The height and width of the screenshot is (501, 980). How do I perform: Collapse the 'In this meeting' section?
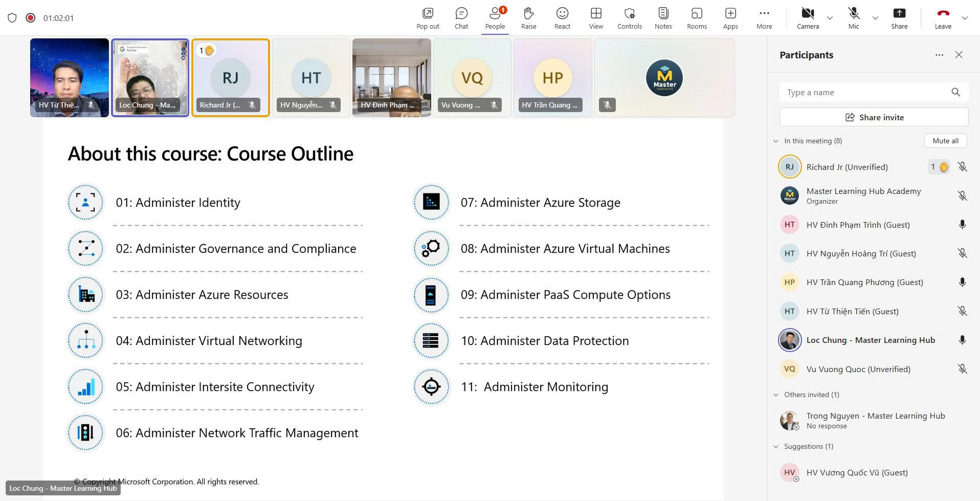tap(776, 141)
